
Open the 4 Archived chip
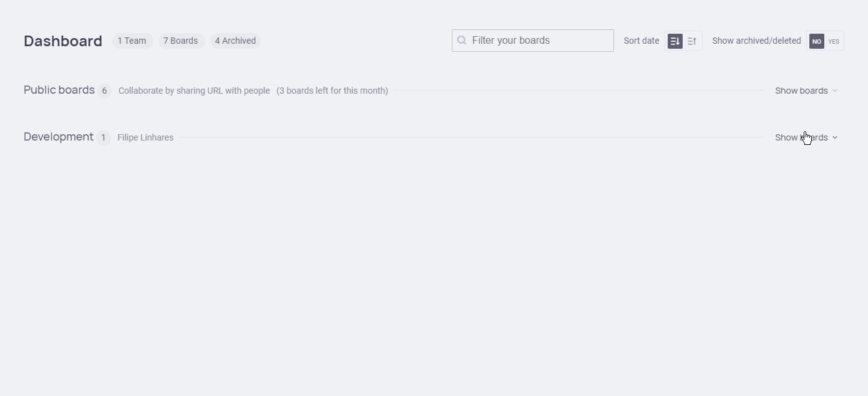pos(235,41)
